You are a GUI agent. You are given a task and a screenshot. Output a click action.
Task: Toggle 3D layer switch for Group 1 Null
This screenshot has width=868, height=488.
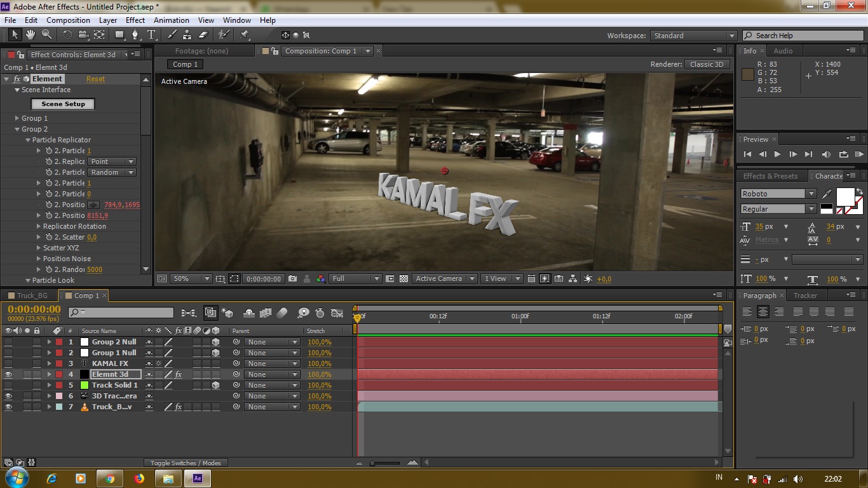216,353
